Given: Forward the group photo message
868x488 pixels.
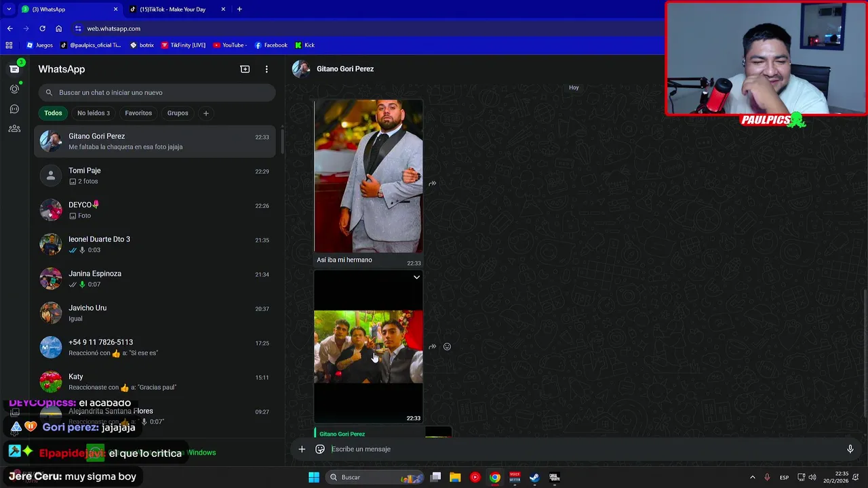Looking at the screenshot, I should point(432,347).
